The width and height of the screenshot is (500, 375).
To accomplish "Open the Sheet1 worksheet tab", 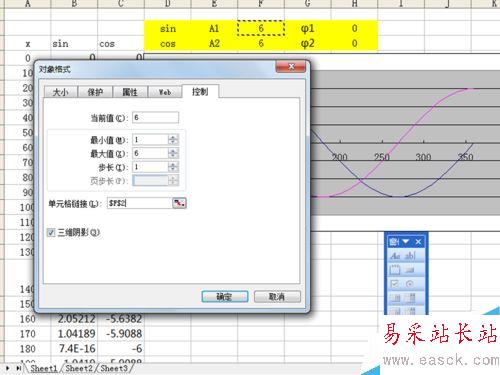I will click(44, 368).
